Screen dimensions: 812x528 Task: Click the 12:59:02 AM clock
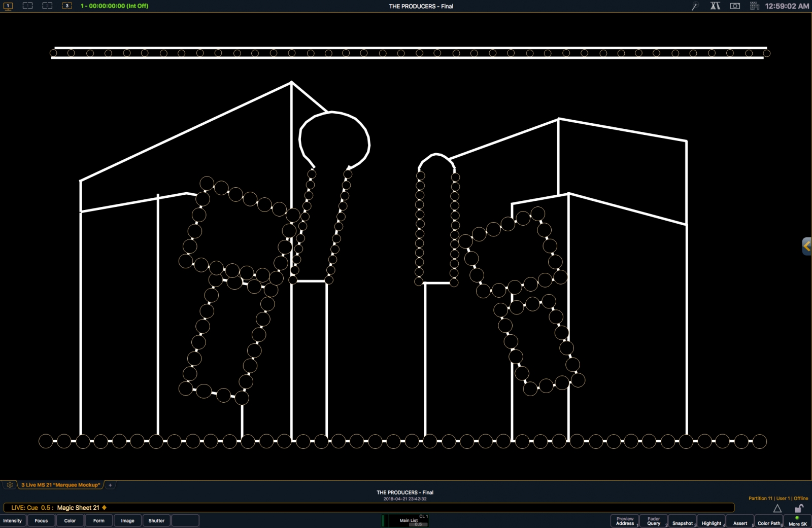tap(787, 6)
